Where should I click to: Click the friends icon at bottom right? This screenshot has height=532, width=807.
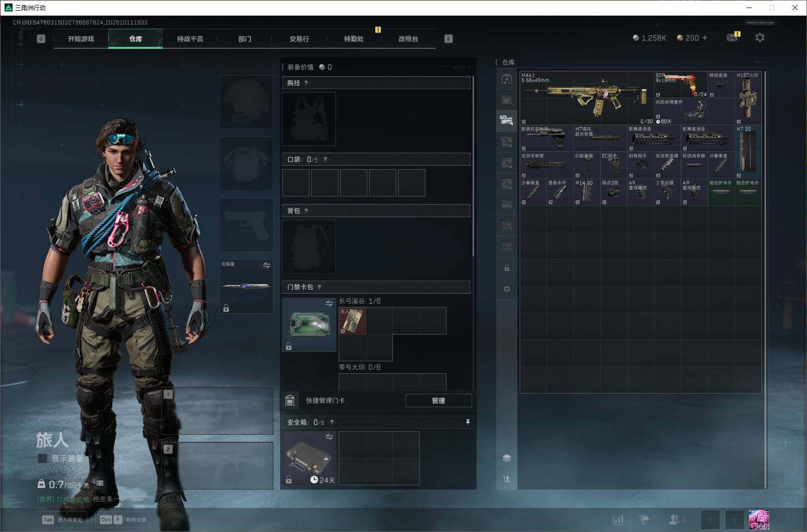click(x=677, y=519)
